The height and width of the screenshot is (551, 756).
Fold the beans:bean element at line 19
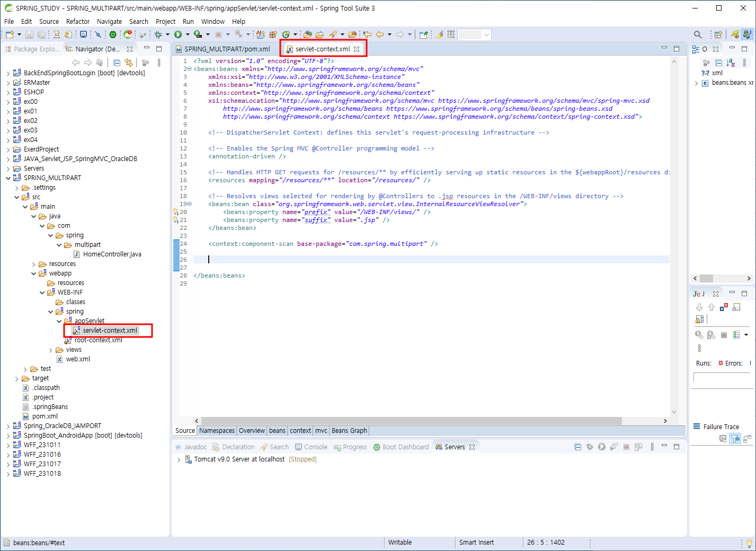[x=190, y=204]
